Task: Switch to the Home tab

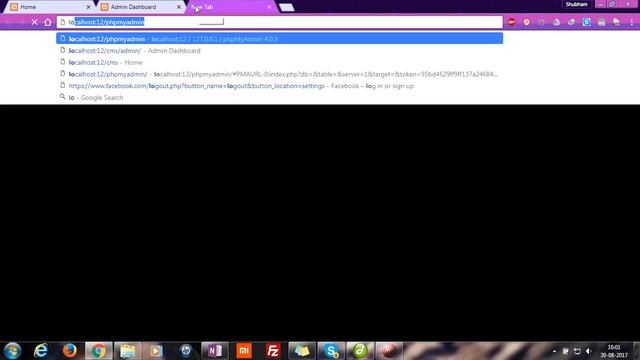Action: [49, 7]
